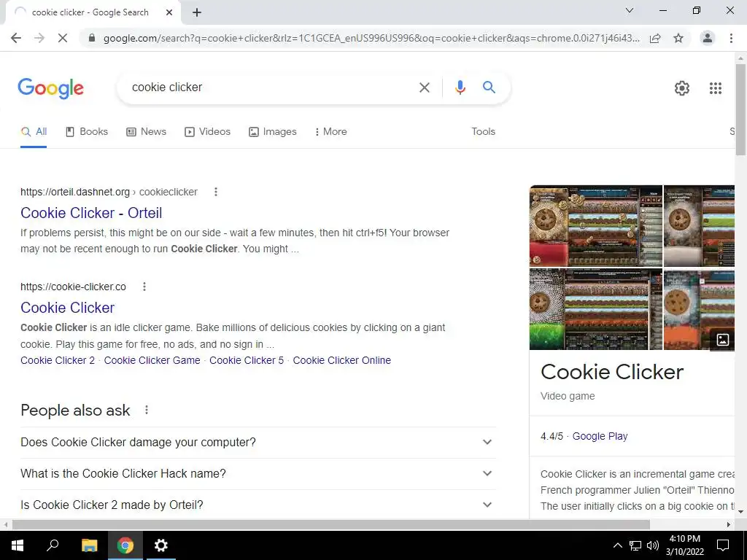Stop loading the page
The image size is (747, 560).
coord(63,38)
